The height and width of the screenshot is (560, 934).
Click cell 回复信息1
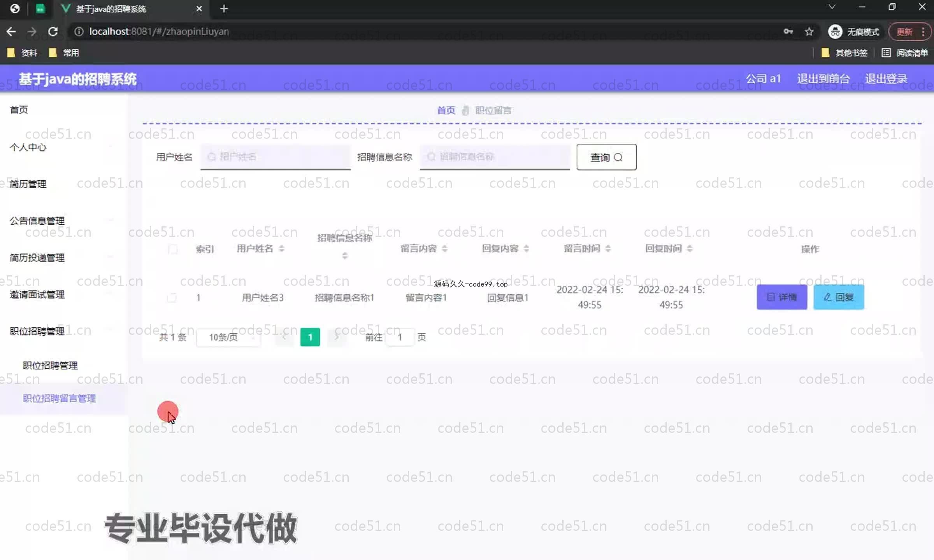pos(508,298)
